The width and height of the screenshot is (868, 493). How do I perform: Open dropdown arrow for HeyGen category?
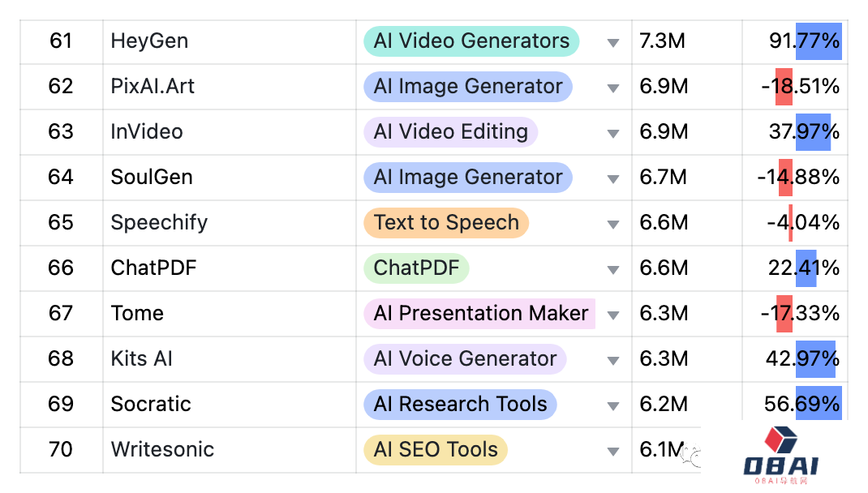613,42
